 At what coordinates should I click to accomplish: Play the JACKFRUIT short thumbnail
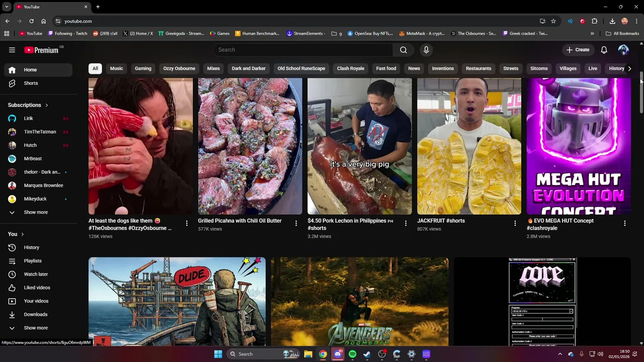coord(469,146)
